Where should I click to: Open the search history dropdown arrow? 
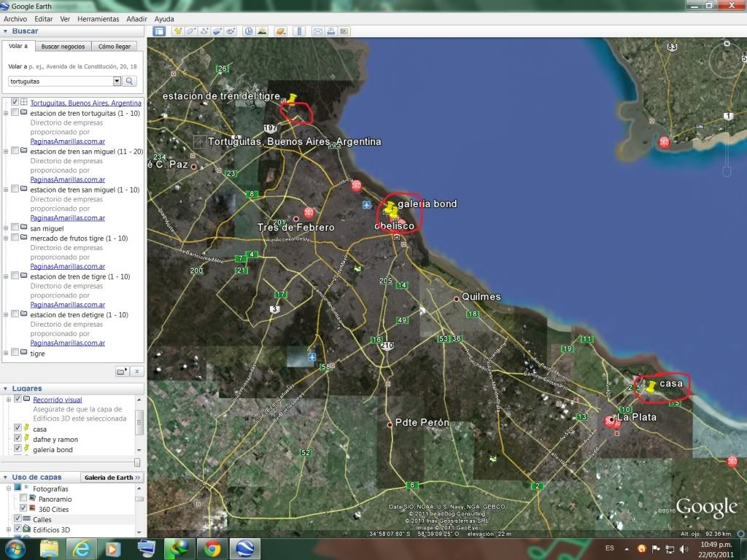tap(117, 81)
